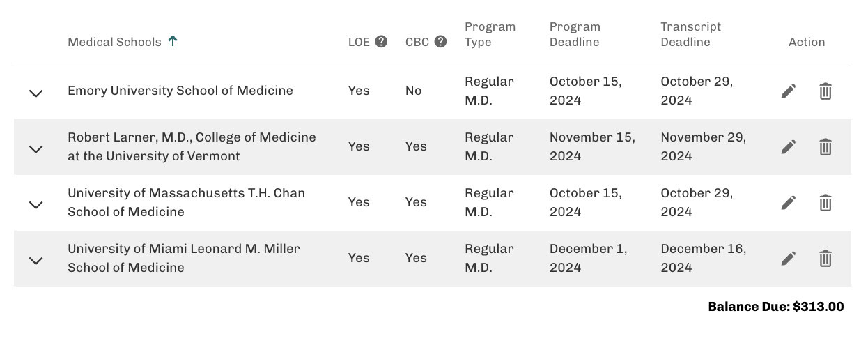This screenshot has height=343, width=868.
Task: Click the Program Deadline column header
Action: click(575, 34)
